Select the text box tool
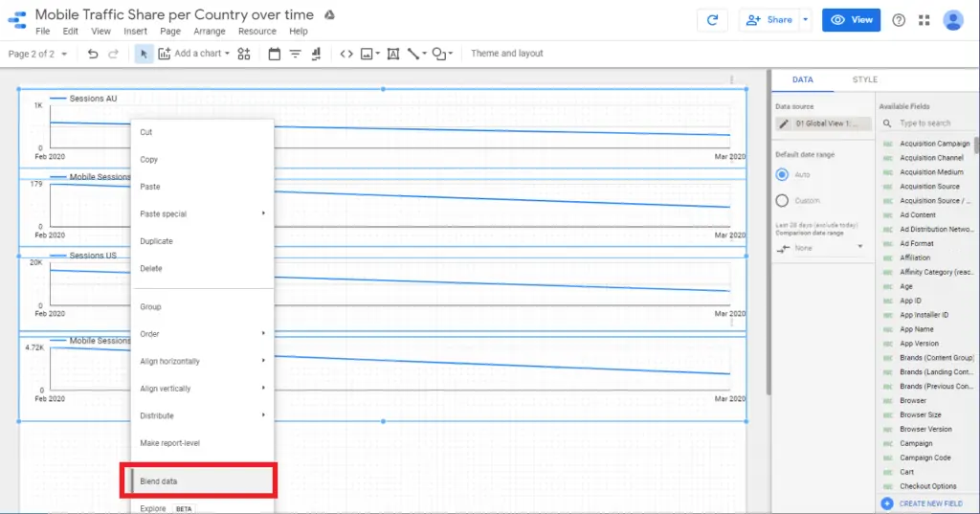This screenshot has width=980, height=514. click(x=392, y=55)
